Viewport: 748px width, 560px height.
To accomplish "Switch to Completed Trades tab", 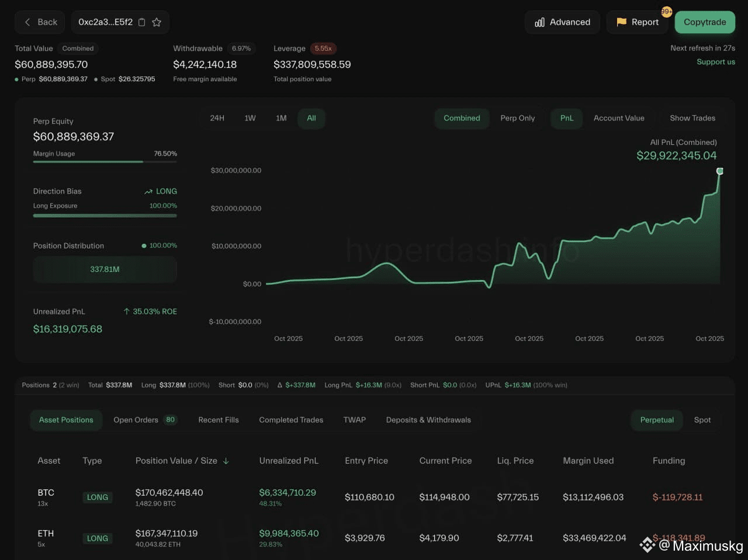I will [291, 420].
